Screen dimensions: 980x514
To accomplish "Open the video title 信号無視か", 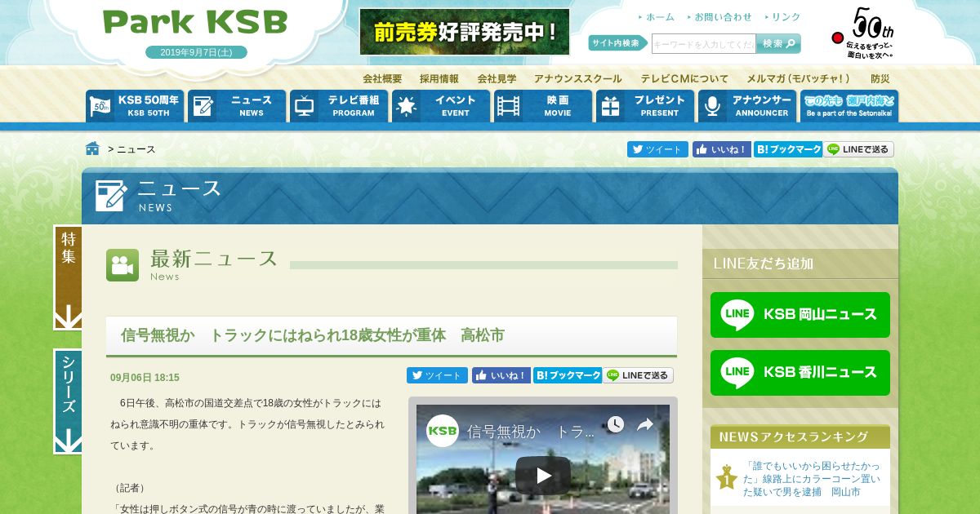I will (x=531, y=431).
